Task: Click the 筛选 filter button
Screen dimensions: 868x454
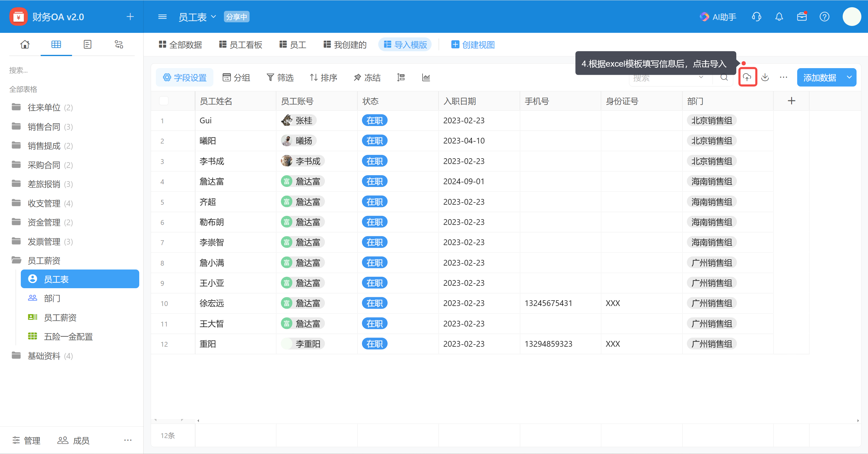Action: [x=280, y=77]
